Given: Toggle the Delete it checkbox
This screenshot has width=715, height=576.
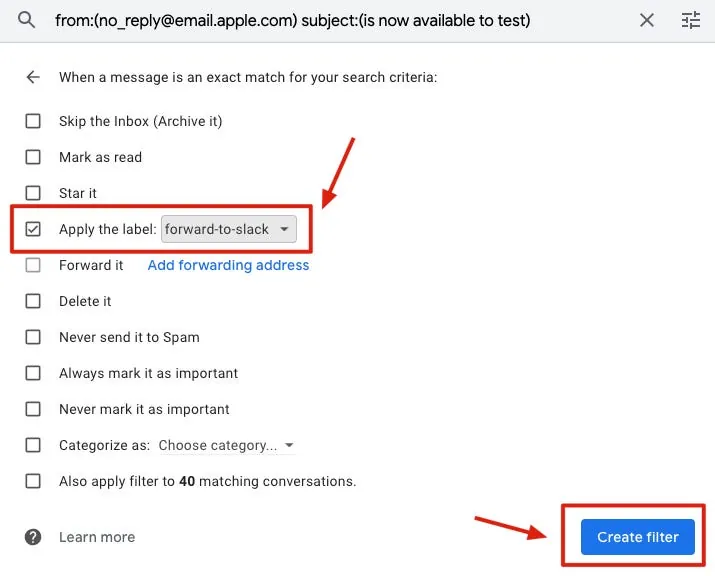Looking at the screenshot, I should pyautogui.click(x=33, y=301).
